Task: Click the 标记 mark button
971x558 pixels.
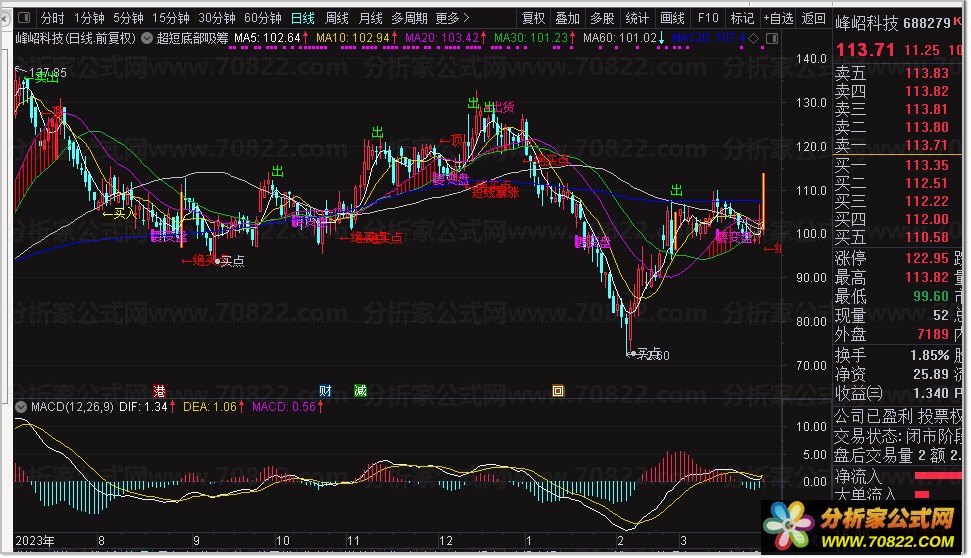Action: point(742,19)
